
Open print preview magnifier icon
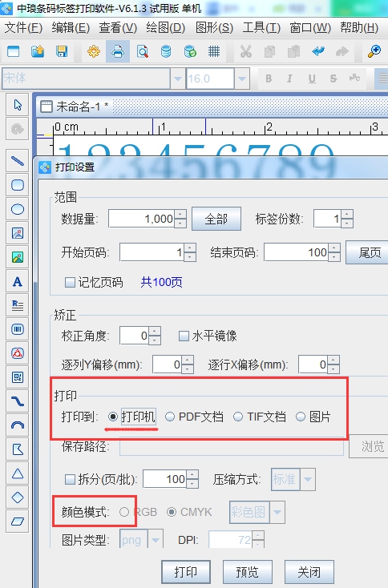coord(142,51)
